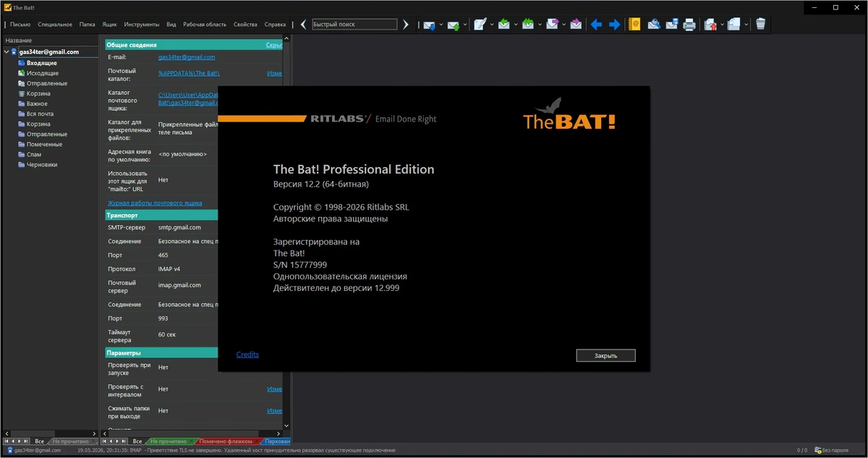Open the Ящик menu
Viewport: 868px width, 458px height.
coord(110,24)
